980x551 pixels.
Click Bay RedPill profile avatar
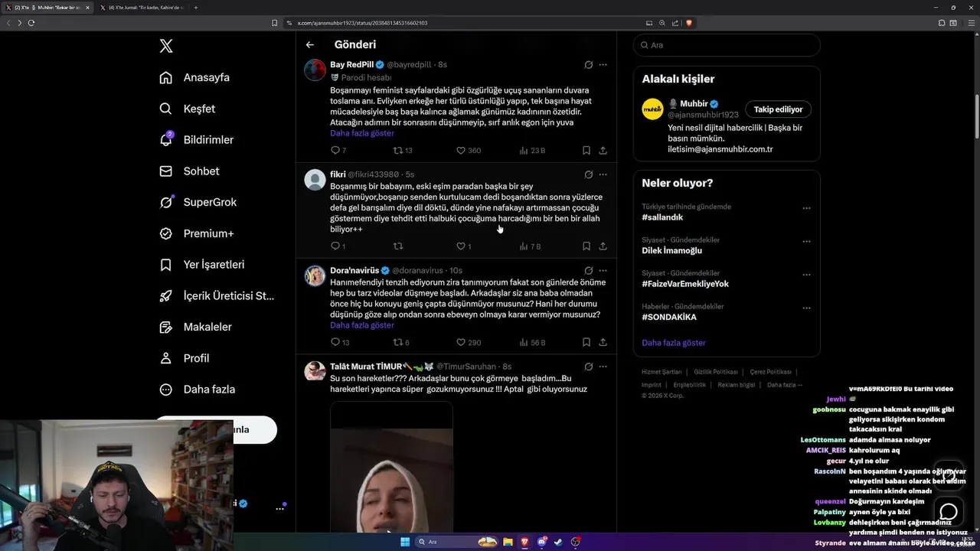[x=315, y=70]
